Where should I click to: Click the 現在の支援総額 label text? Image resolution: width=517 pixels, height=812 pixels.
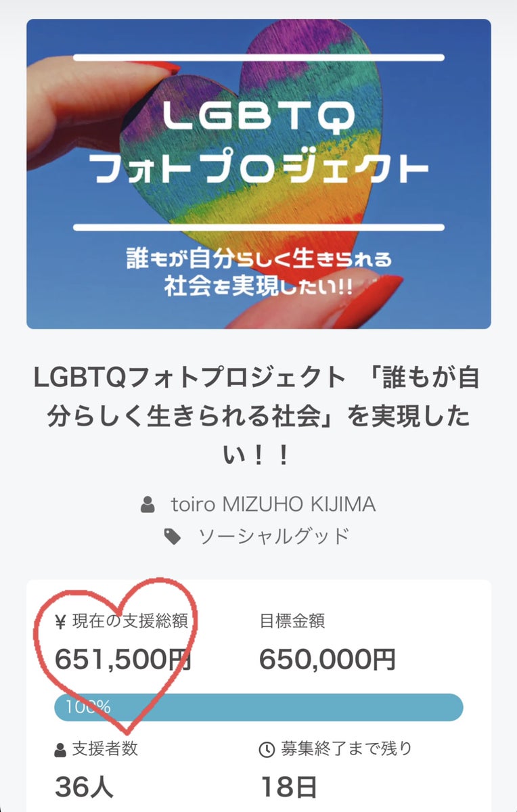(130, 621)
